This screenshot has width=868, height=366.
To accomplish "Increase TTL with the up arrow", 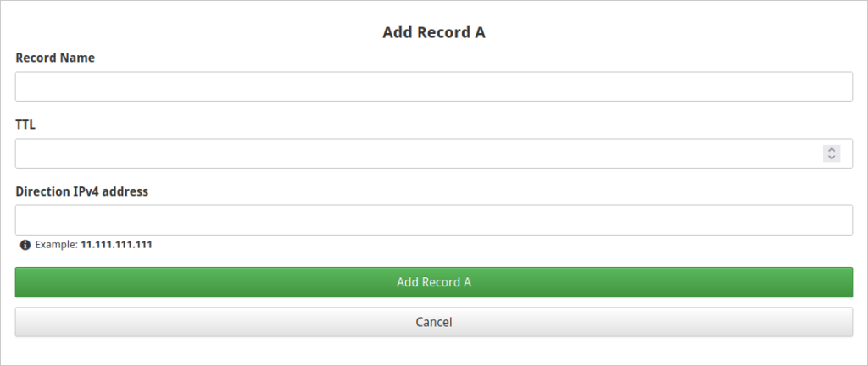I will 832,150.
